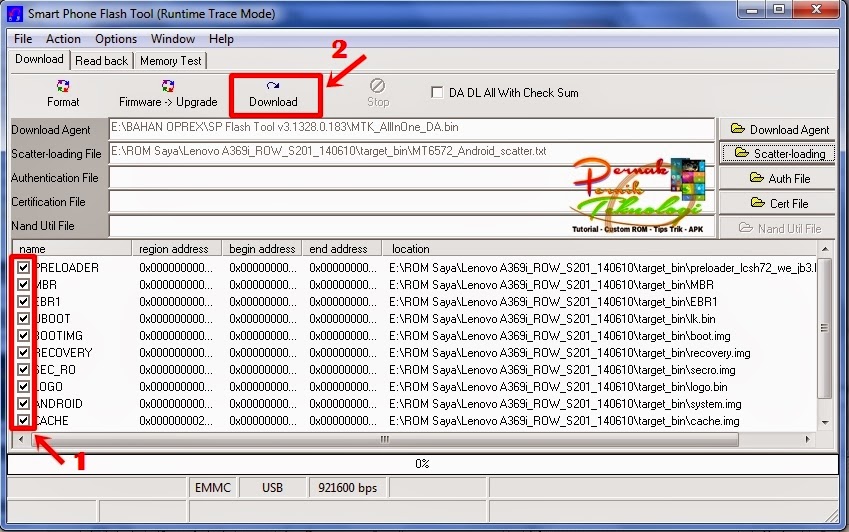
Task: Open the Action menu
Action: tap(63, 39)
